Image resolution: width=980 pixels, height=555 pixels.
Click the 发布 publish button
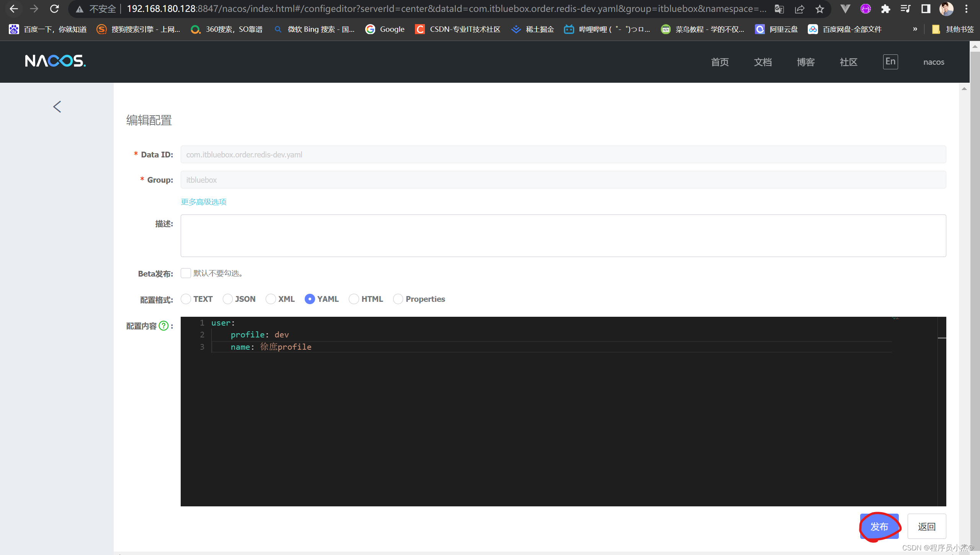(x=880, y=526)
